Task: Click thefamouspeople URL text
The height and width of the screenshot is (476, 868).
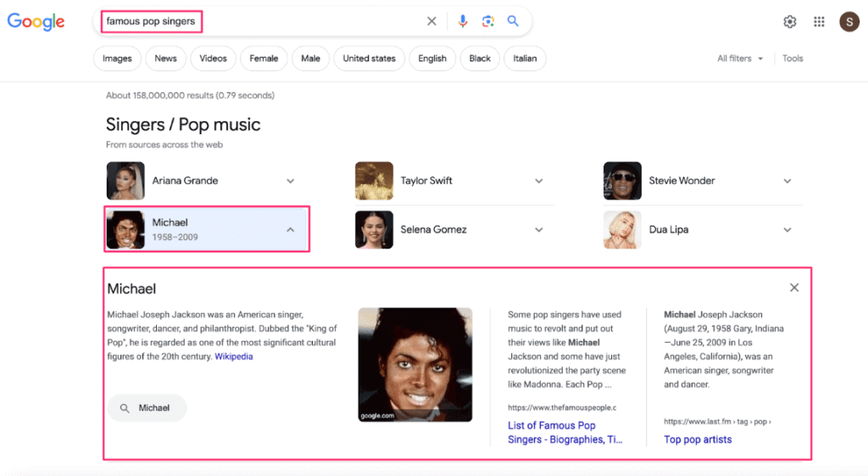Action: tap(562, 407)
